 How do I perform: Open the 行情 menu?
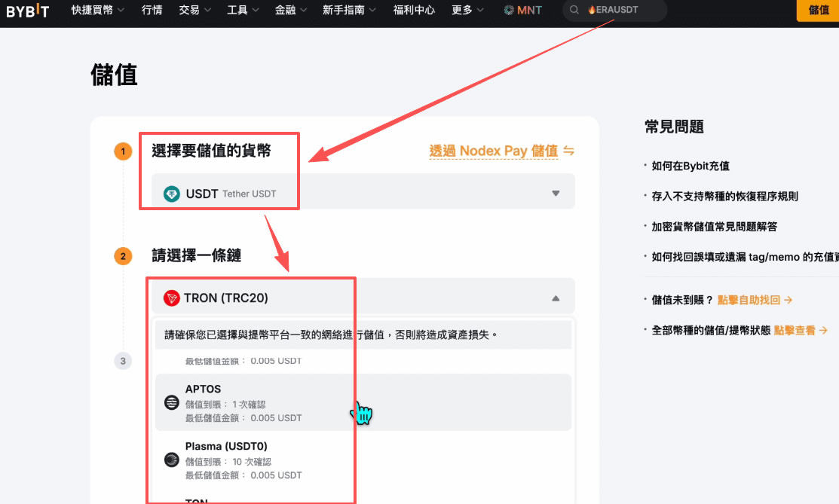[x=152, y=11]
